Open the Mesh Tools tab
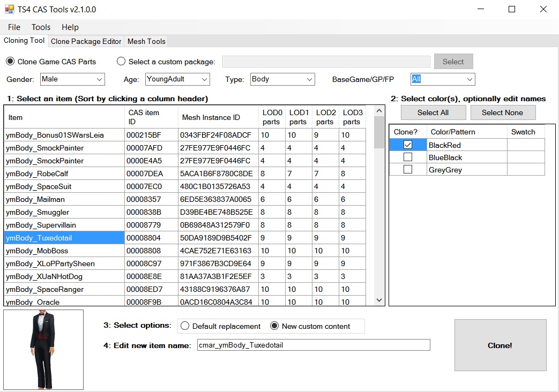 click(x=146, y=41)
